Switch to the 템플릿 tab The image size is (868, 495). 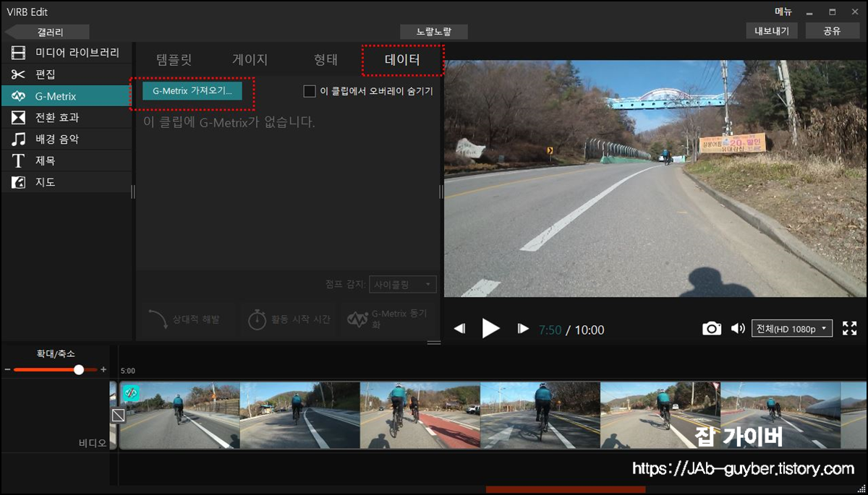[174, 60]
